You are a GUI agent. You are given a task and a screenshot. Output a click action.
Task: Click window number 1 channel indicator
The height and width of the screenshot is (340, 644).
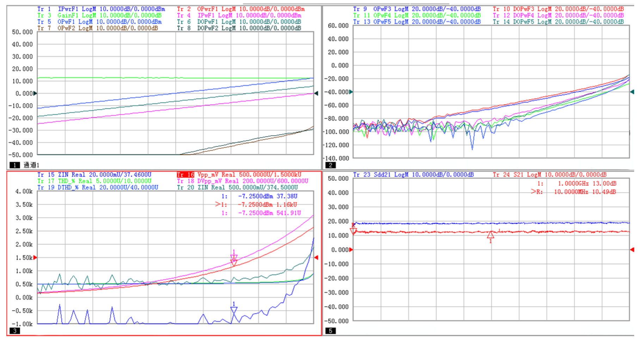point(14,165)
